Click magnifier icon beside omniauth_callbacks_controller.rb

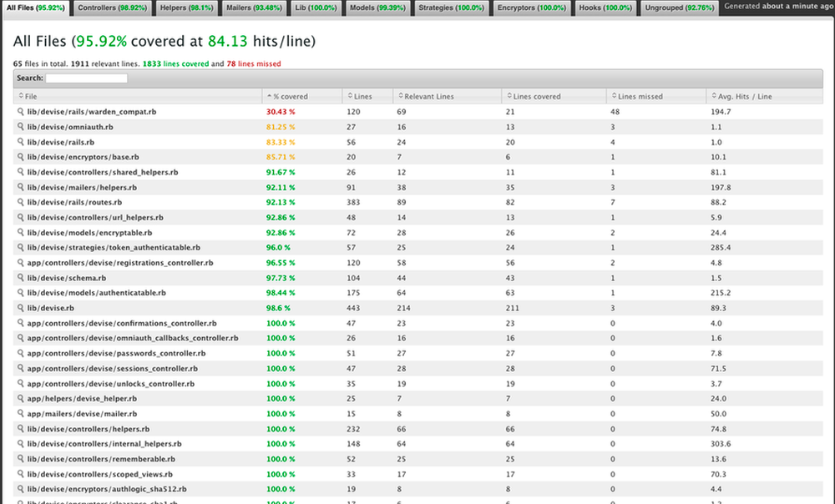coord(21,338)
